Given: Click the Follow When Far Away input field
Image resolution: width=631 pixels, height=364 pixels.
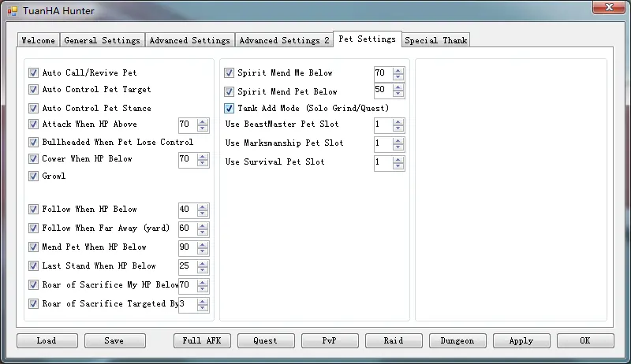Looking at the screenshot, I should click(x=187, y=228).
